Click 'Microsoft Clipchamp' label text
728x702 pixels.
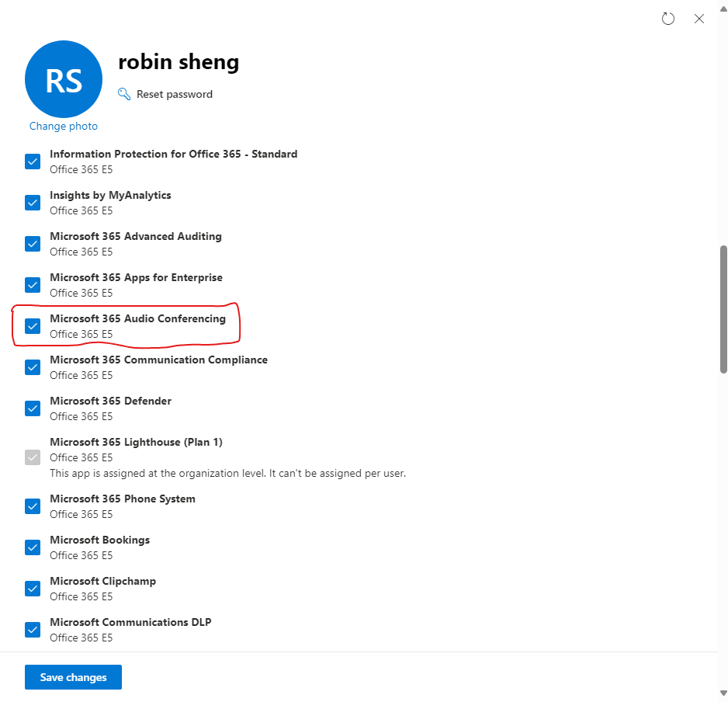coord(102,581)
